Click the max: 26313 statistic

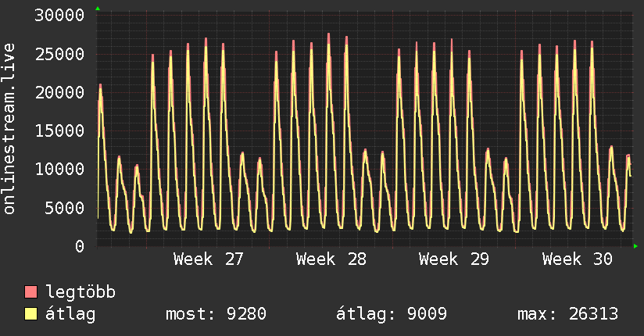[x=567, y=314]
